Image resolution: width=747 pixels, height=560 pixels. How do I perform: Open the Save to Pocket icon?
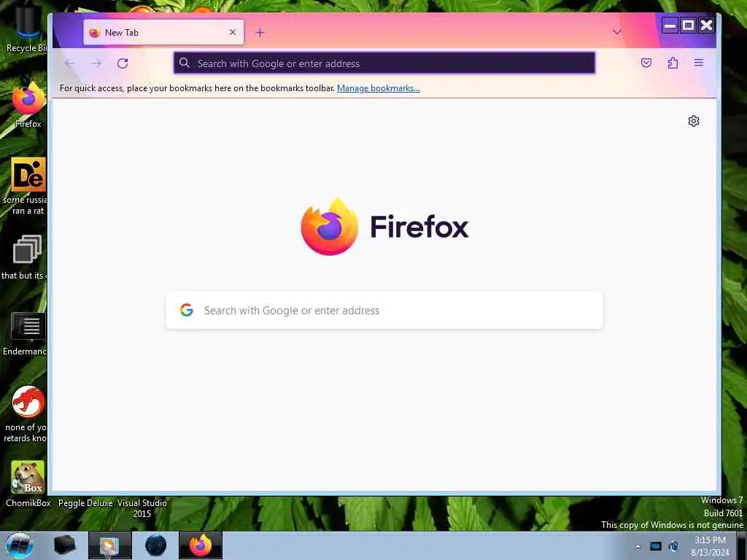[646, 63]
